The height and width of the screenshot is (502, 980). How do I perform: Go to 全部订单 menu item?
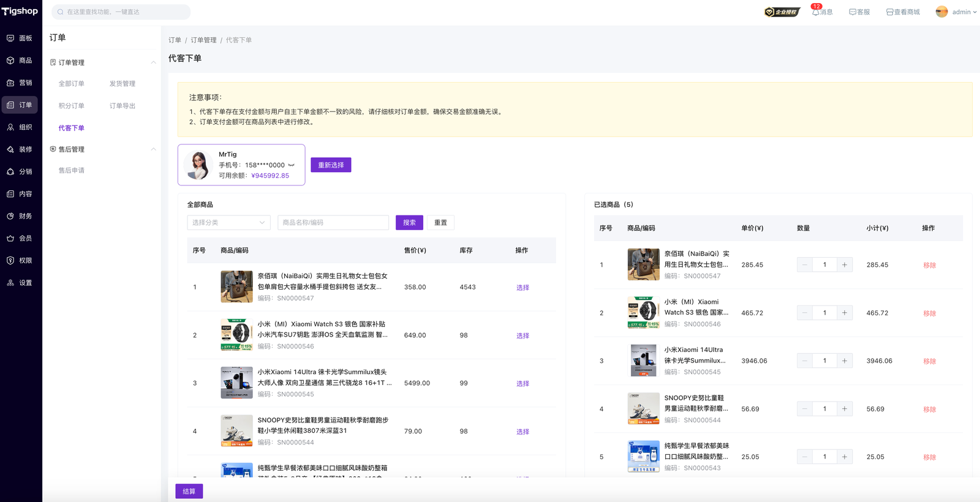pyautogui.click(x=72, y=84)
